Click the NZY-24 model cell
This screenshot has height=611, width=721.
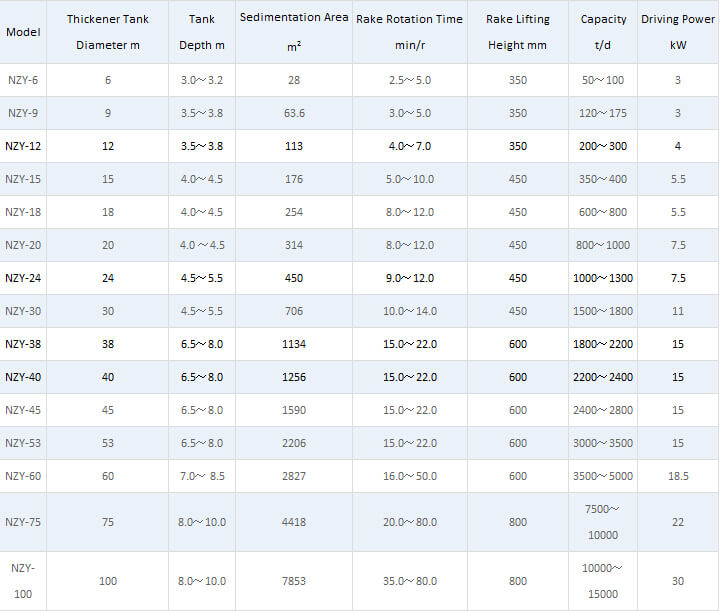[x=23, y=278]
